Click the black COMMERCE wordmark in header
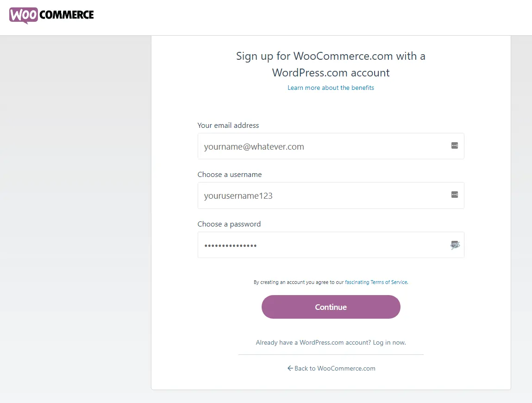 point(67,15)
